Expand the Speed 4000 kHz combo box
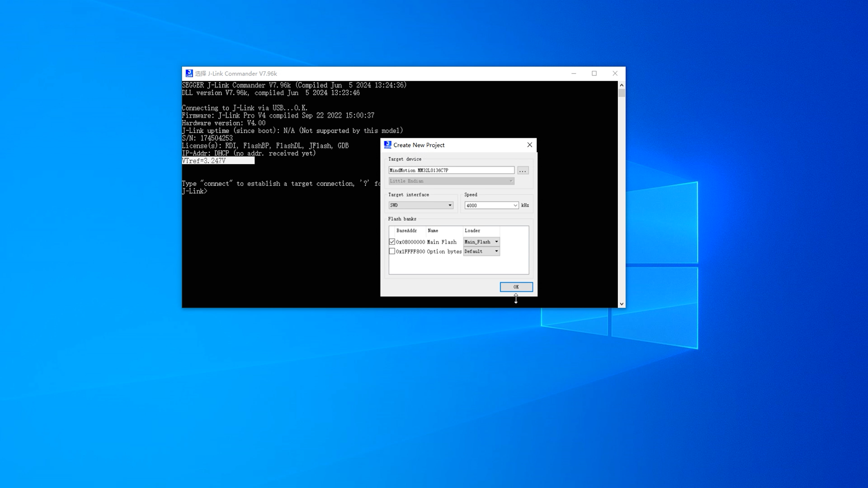The image size is (868, 488). pos(515,205)
